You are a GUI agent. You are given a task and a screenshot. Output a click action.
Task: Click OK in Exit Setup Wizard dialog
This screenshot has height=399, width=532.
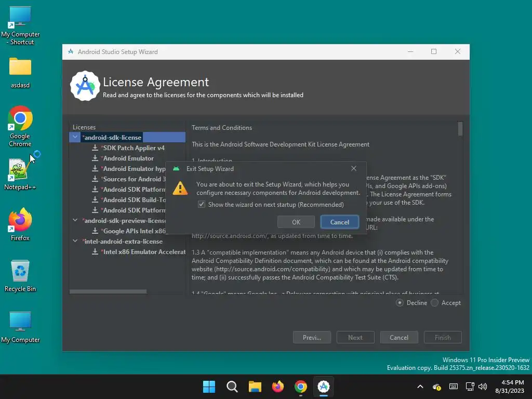pos(296,222)
